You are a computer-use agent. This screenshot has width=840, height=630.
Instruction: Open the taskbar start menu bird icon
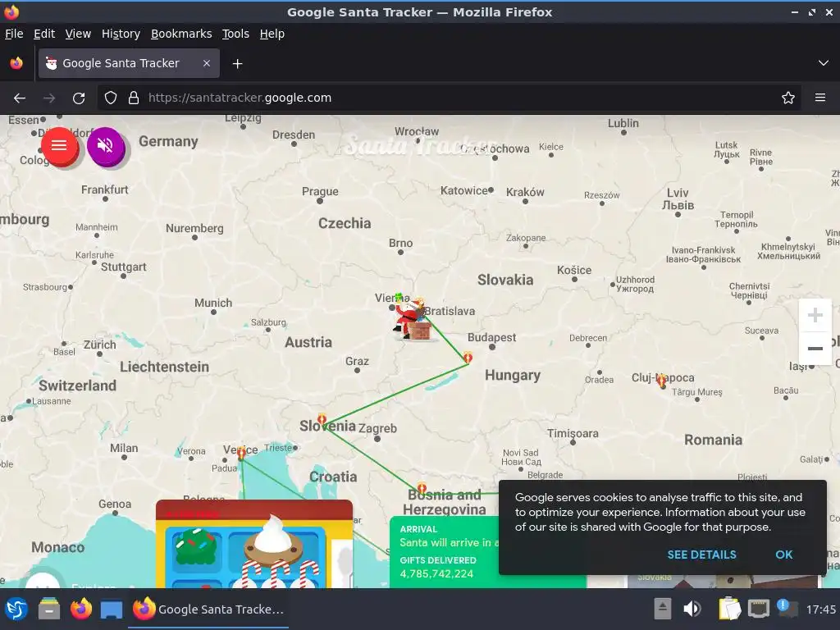tap(16, 609)
